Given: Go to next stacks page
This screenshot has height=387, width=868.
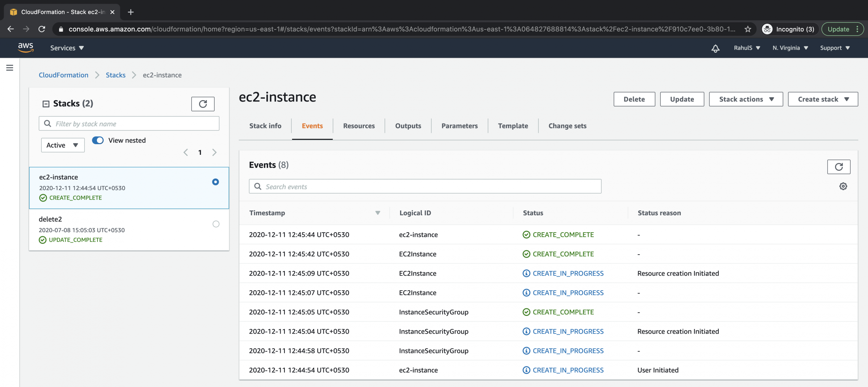Looking at the screenshot, I should coord(214,152).
